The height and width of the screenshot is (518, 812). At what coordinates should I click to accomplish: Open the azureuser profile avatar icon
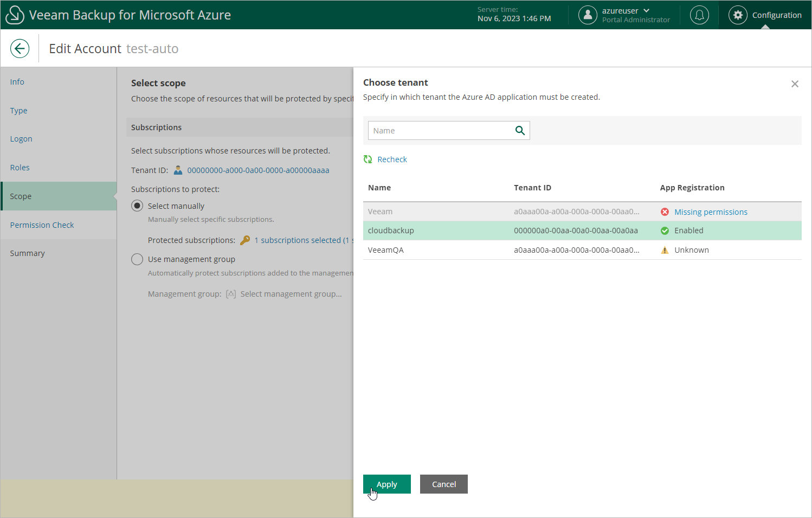tap(588, 15)
